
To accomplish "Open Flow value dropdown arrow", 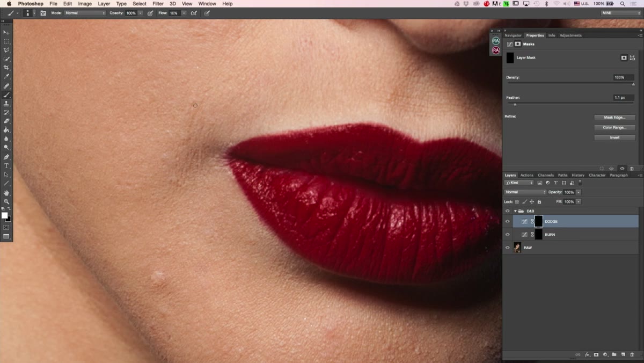I will point(184,13).
